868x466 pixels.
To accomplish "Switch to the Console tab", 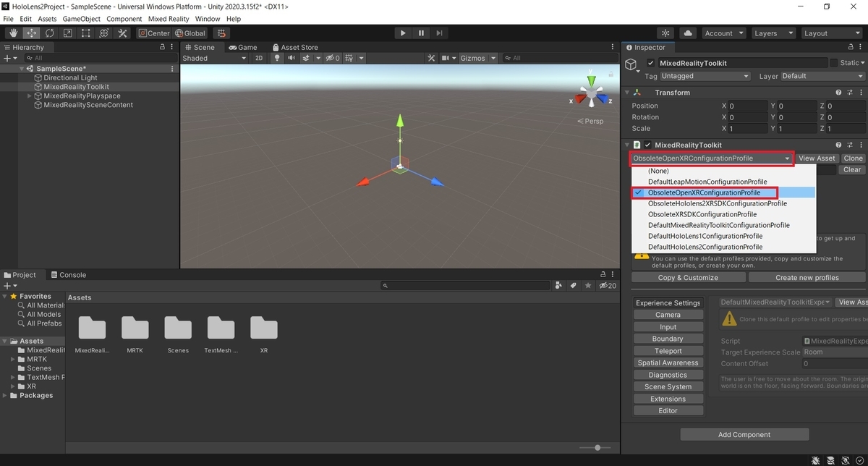I will coord(67,275).
